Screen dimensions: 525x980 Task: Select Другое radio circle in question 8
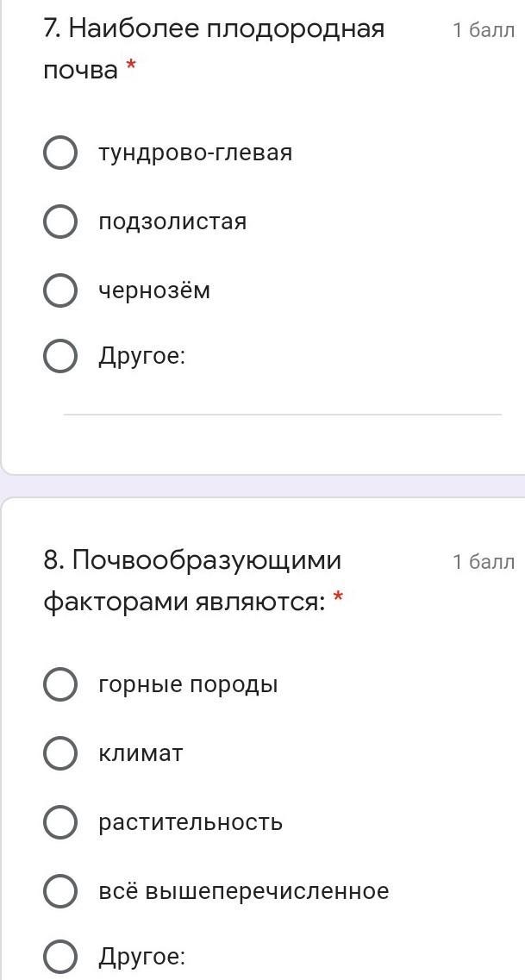click(59, 956)
